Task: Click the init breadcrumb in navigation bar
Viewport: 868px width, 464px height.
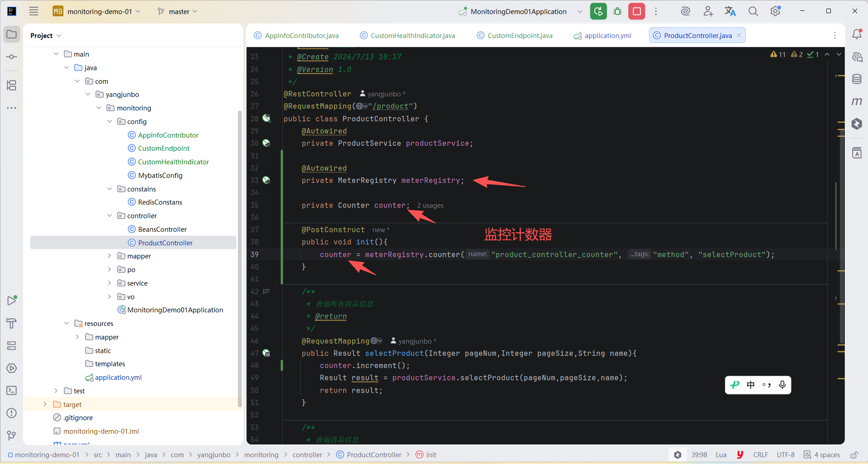Action: point(426,455)
